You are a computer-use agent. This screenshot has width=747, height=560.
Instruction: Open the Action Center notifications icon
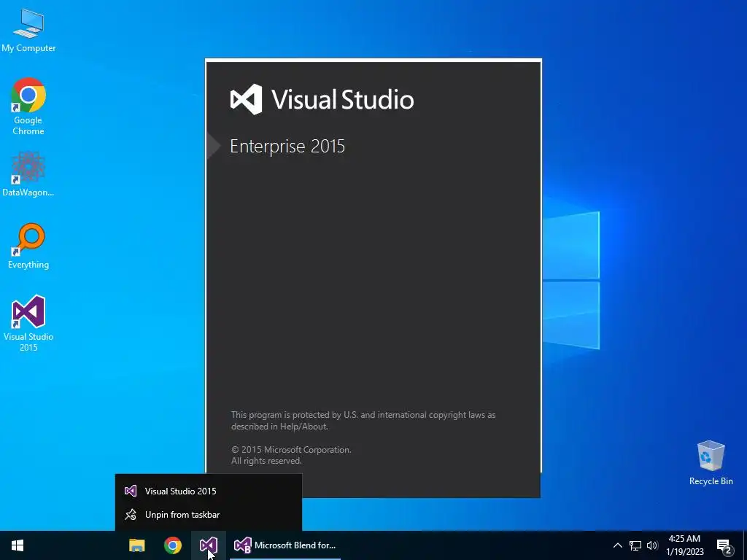point(724,546)
